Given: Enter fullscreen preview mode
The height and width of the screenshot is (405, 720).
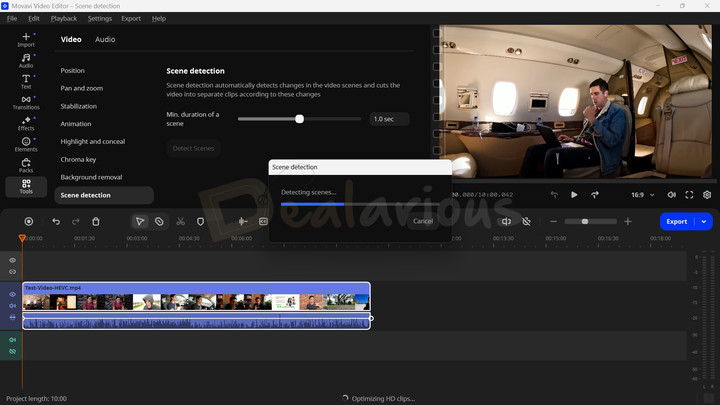Looking at the screenshot, I should [689, 195].
